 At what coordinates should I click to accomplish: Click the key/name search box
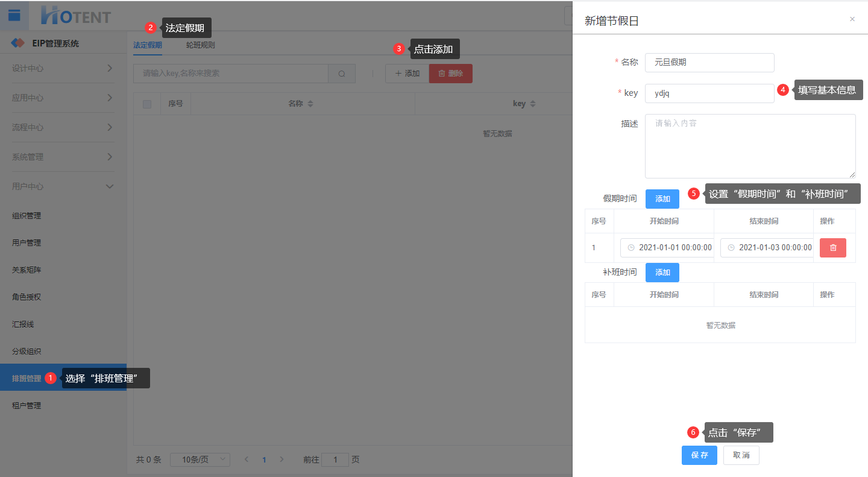click(231, 74)
